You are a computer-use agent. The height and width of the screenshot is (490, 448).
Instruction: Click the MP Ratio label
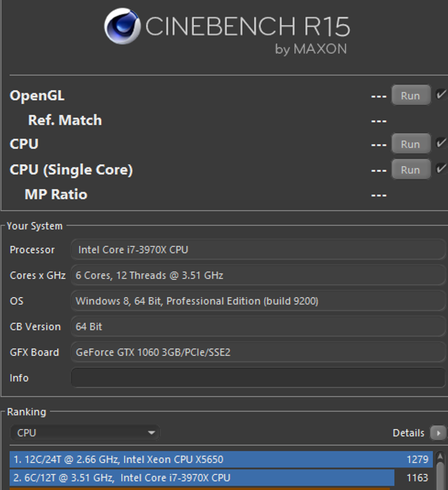click(56, 194)
